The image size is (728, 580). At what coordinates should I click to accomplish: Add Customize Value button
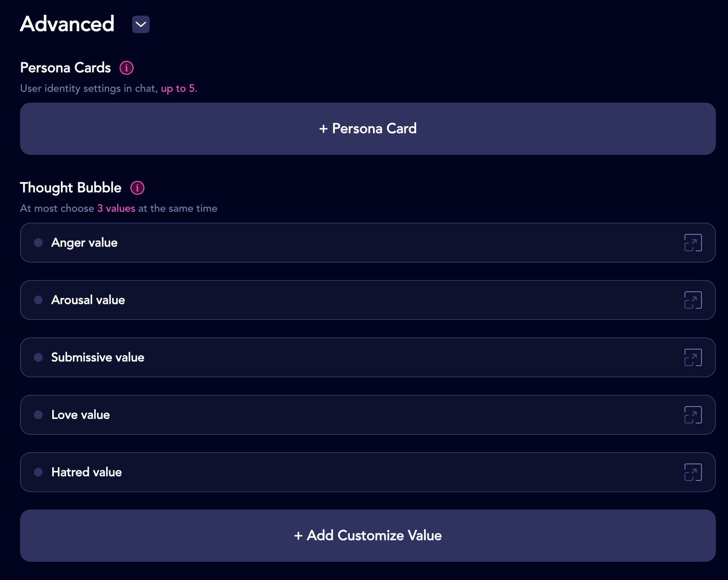pos(368,536)
